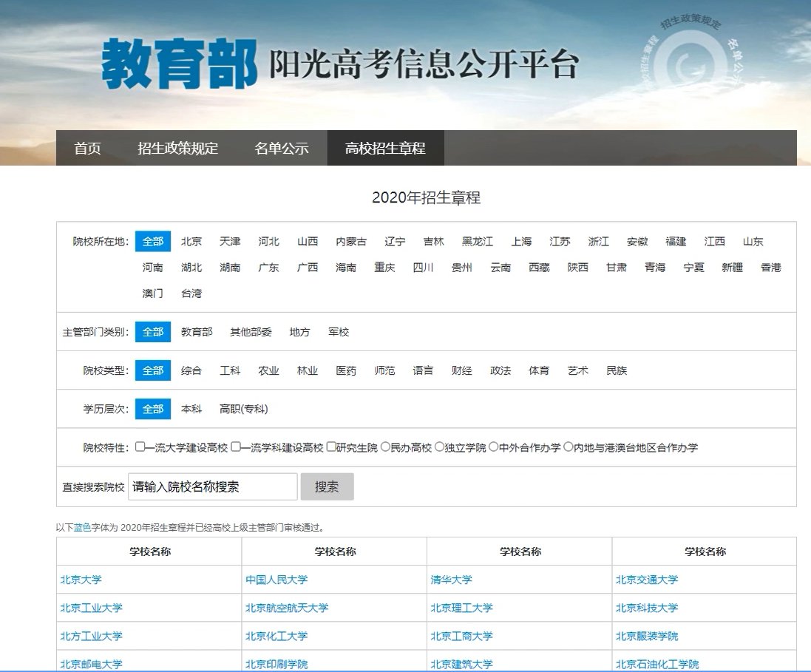Choose 本科 education level filter
Image resolution: width=811 pixels, height=672 pixels.
(x=191, y=409)
